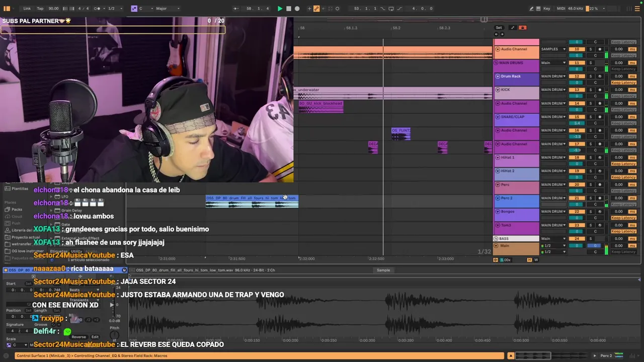Image resolution: width=644 pixels, height=362 pixels.
Task: Toggle the MIDI map mode button
Action: pyautogui.click(x=561, y=9)
